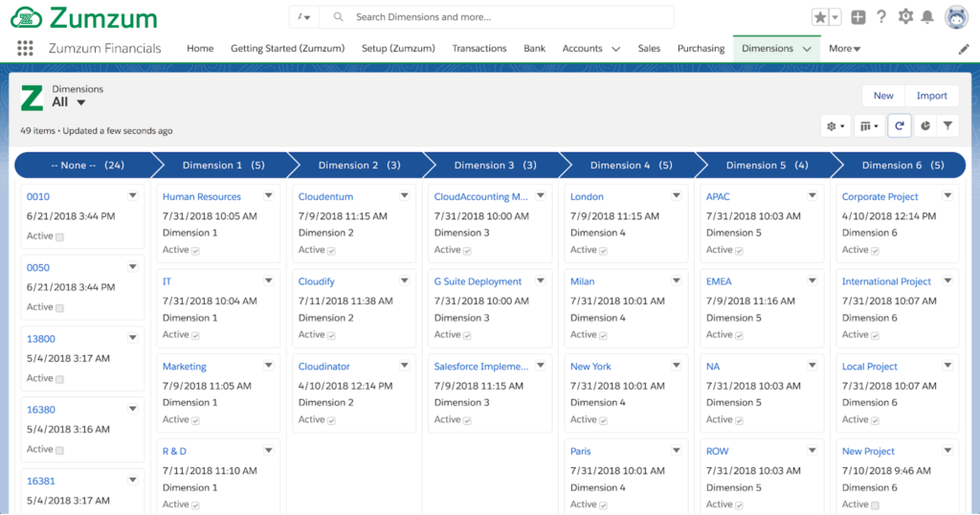This screenshot has height=515, width=980.
Task: Open the Help question mark icon
Action: coord(881,17)
